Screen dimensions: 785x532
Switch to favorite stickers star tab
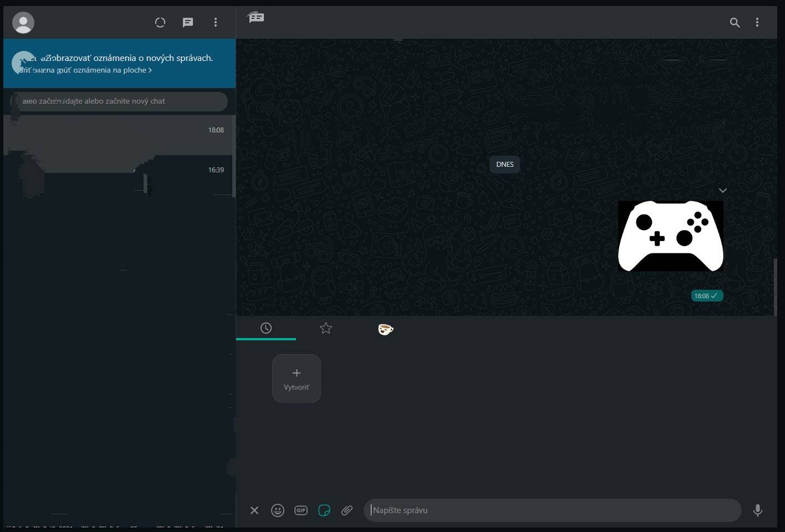click(326, 328)
